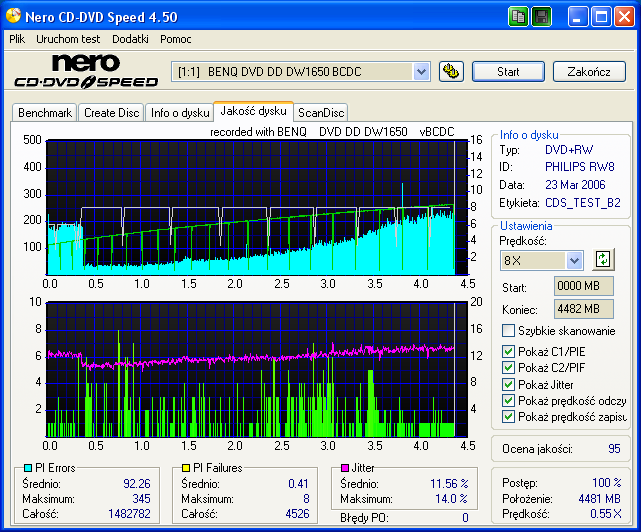The image size is (641, 532).
Task: Switch to the Benchmark tab
Action: coord(45,113)
